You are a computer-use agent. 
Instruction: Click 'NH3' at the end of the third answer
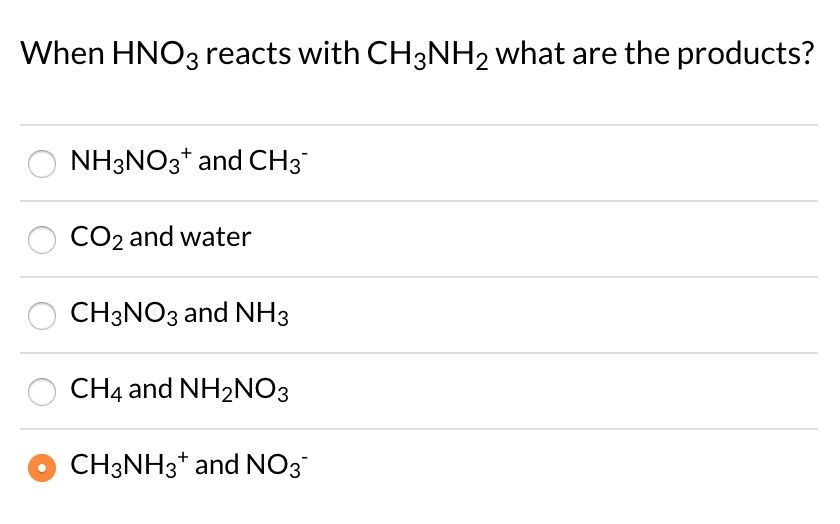263,314
